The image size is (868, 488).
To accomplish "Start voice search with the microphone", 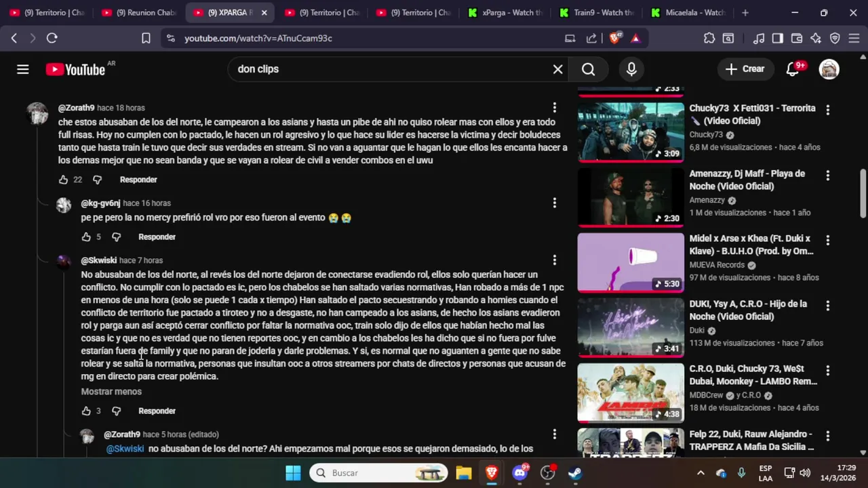I will point(631,69).
